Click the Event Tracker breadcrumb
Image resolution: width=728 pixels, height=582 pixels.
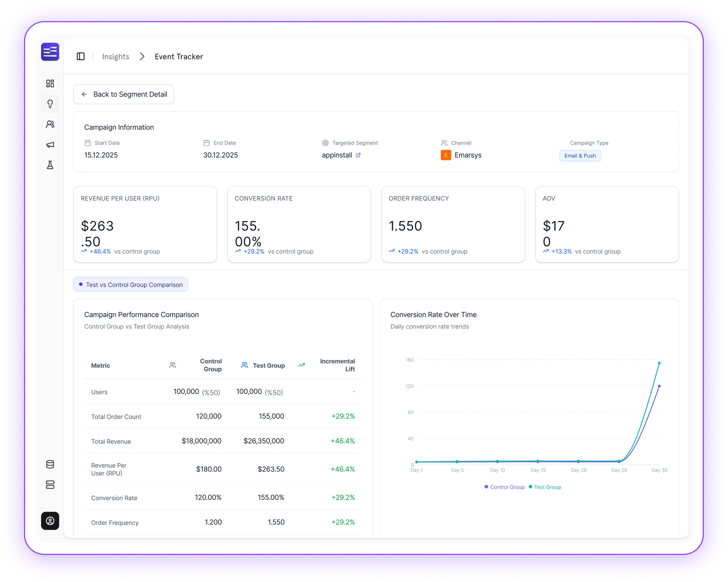[x=179, y=56]
